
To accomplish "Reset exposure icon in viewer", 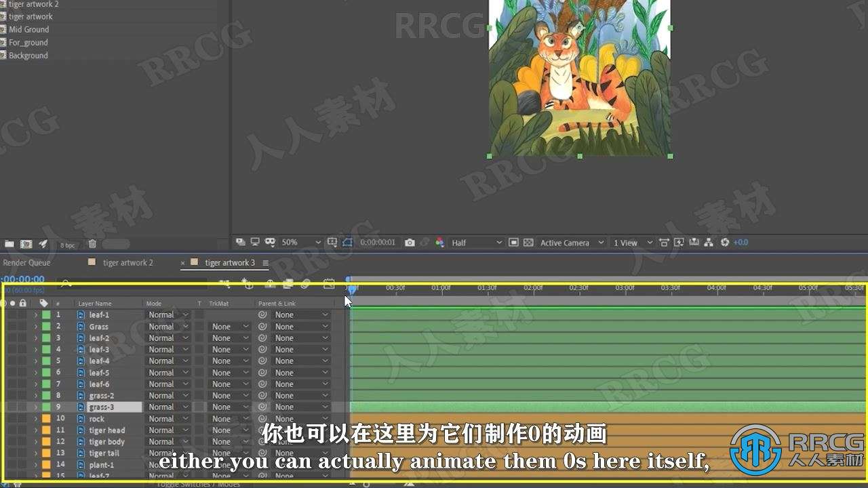I will coord(725,242).
